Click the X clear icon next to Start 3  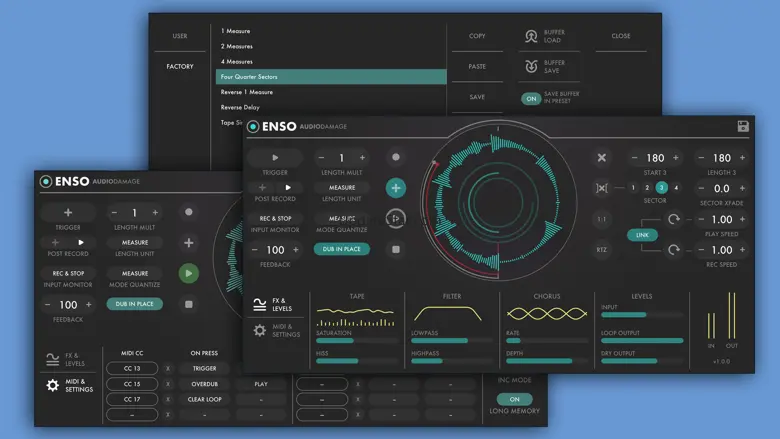[601, 158]
